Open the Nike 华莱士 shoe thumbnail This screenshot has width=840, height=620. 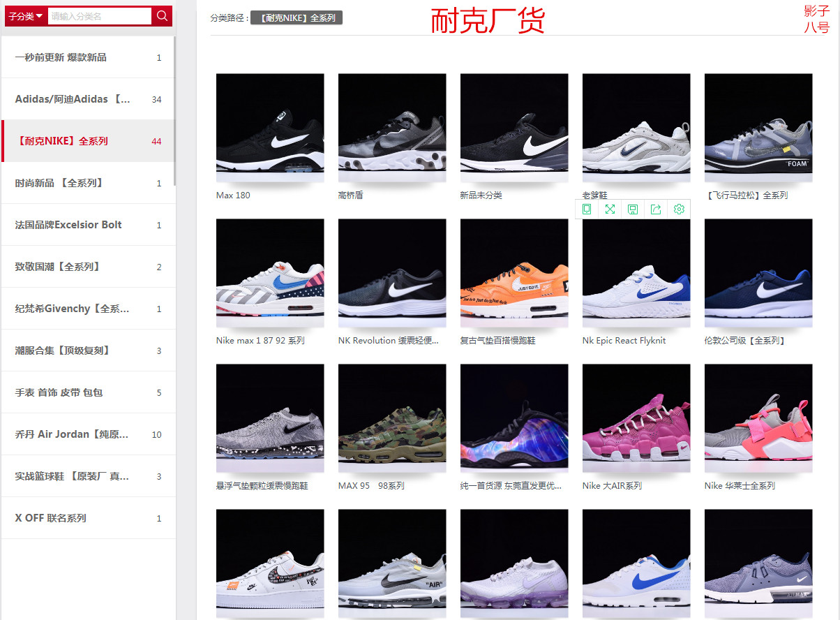click(758, 418)
